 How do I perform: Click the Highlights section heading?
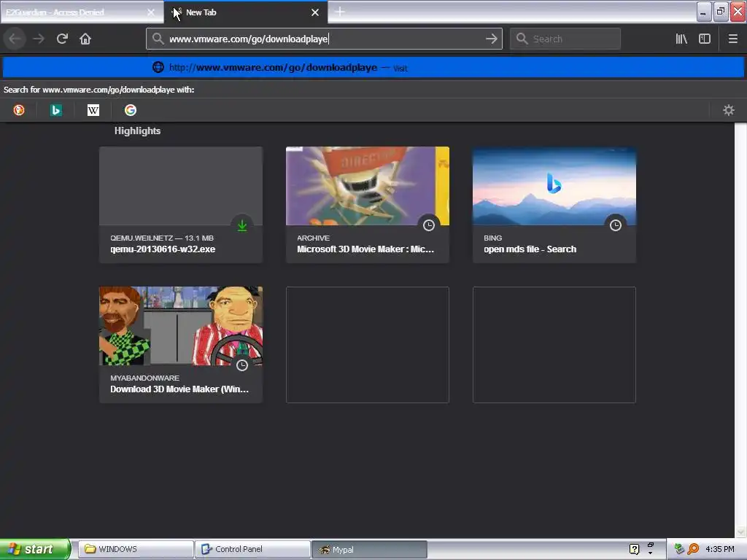(x=137, y=131)
